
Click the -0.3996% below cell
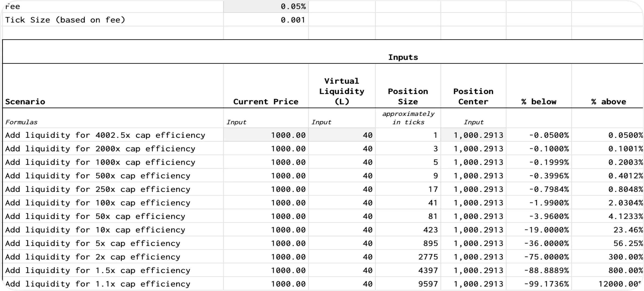point(539,175)
